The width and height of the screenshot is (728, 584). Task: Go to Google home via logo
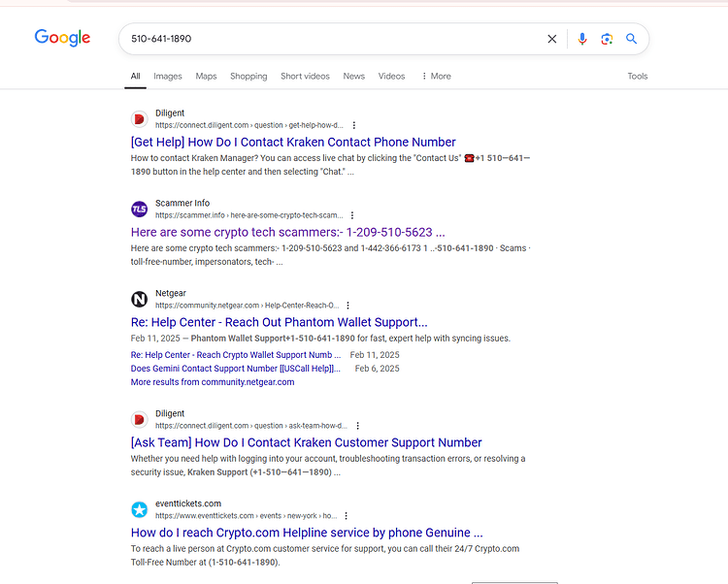click(x=63, y=38)
